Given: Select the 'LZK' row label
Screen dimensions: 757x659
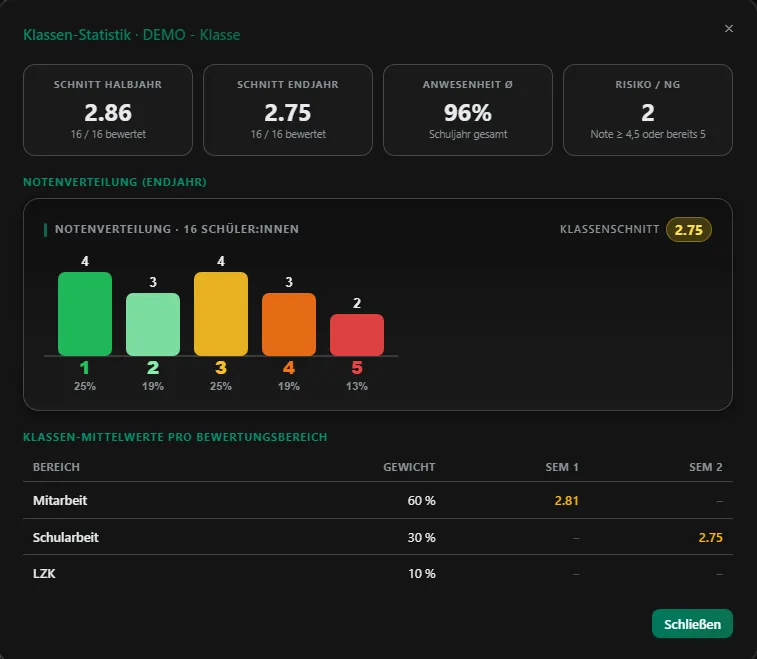Looking at the screenshot, I should point(44,574).
